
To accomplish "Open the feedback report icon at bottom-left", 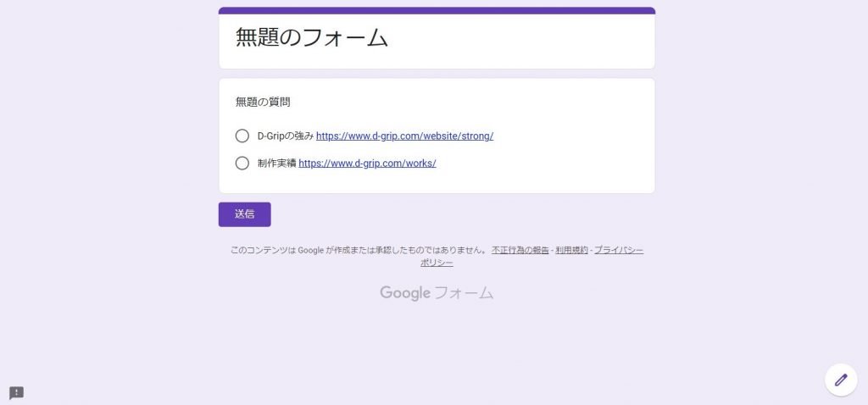I will point(17,393).
